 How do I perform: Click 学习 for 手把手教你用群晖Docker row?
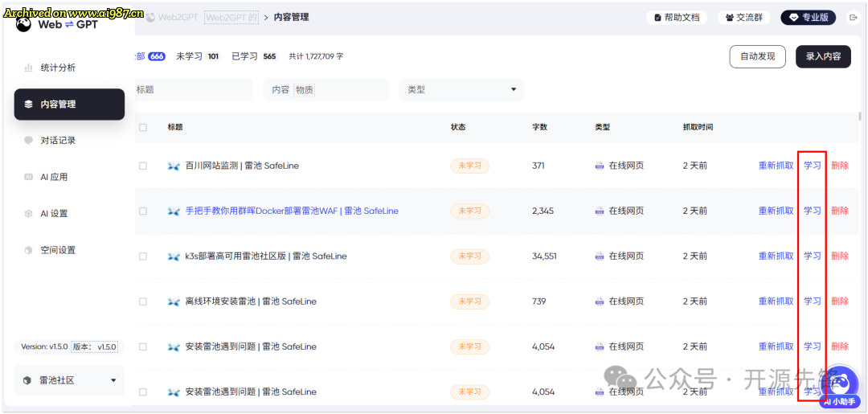coord(812,211)
